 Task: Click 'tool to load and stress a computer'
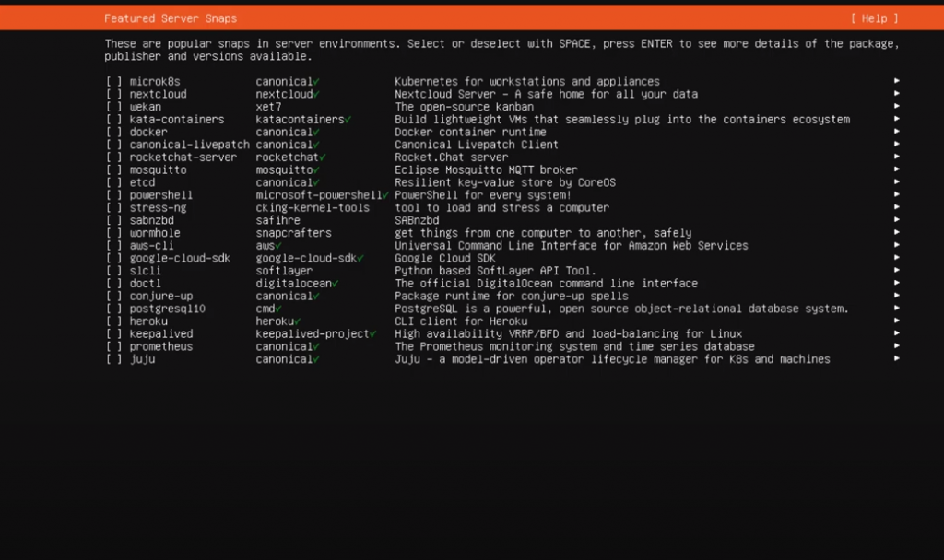tap(501, 207)
